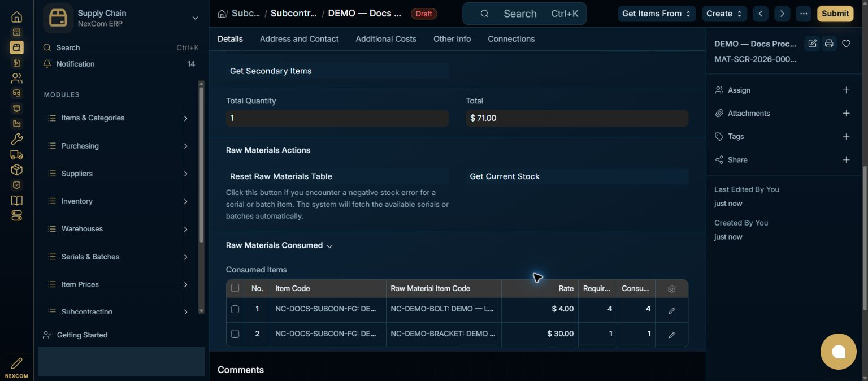Expand Supply Chain workspace switcher chevron
The image size is (868, 381).
[195, 18]
